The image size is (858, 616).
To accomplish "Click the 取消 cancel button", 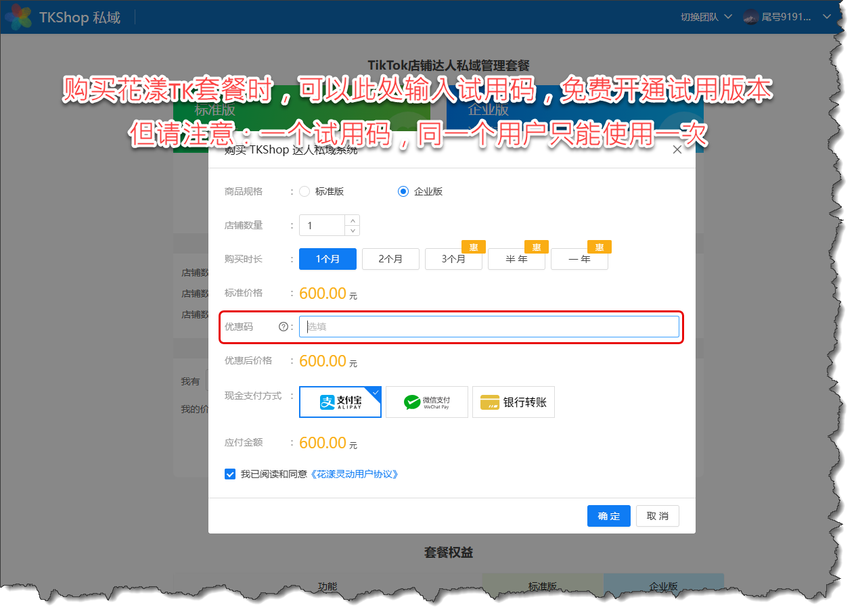I will click(658, 516).
